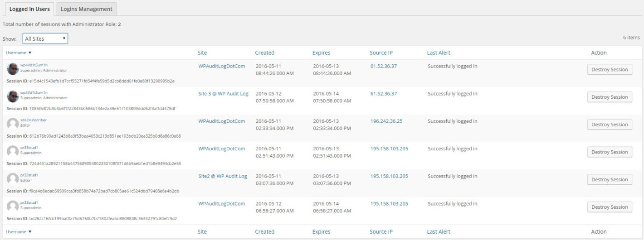Click bottom Source IP footer header
The height and width of the screenshot is (240, 644).
pos(381,232)
